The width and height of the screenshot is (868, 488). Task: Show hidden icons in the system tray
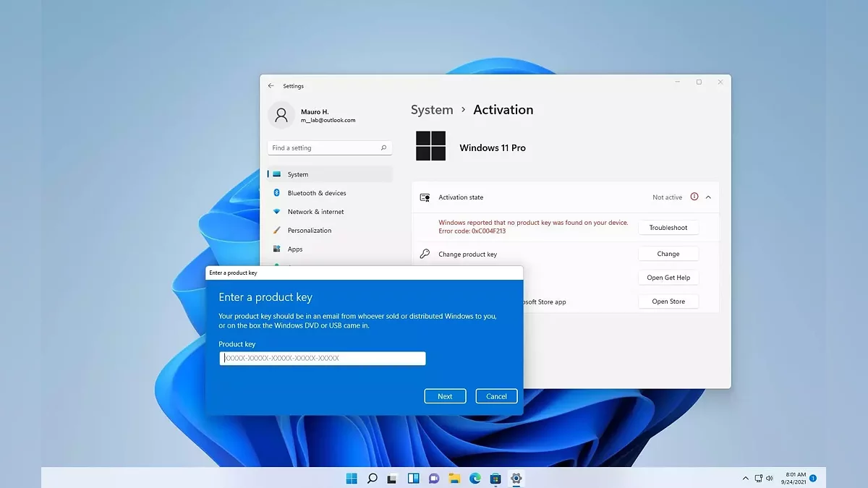[x=746, y=479]
